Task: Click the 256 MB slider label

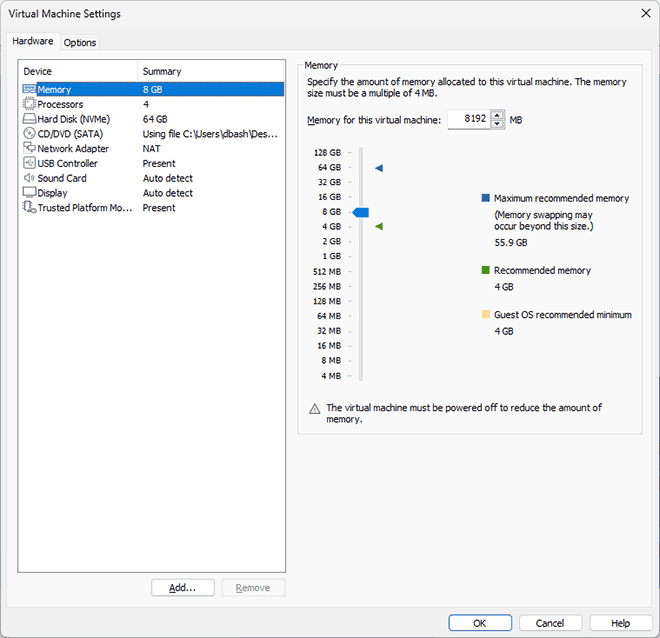Action: [327, 286]
